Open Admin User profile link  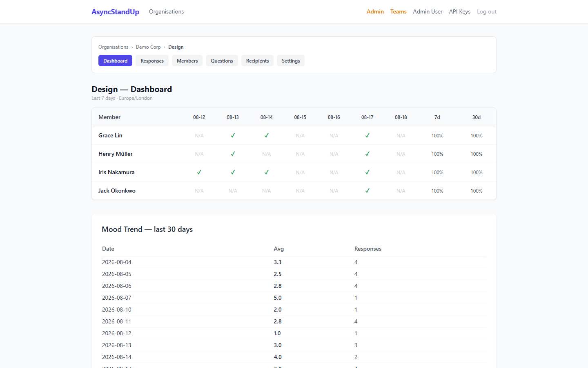[428, 11]
